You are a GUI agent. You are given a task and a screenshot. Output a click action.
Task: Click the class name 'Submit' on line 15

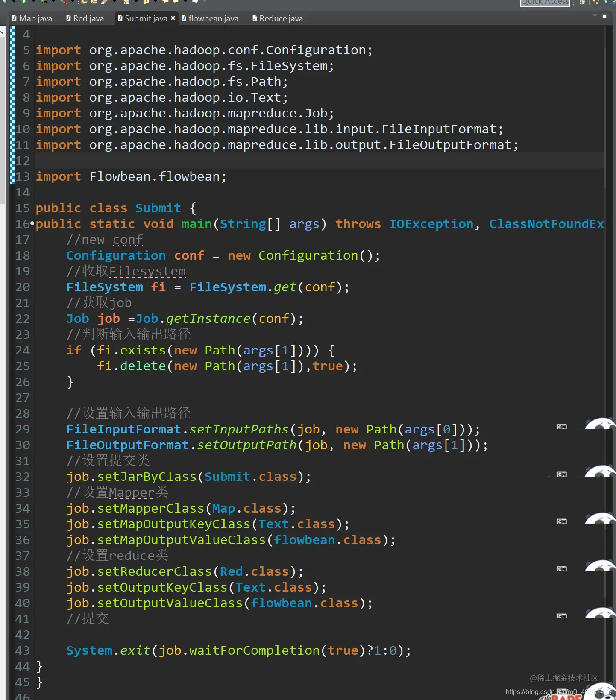point(158,208)
